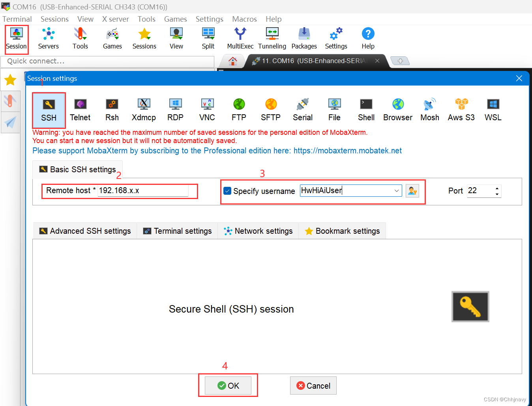The width and height of the screenshot is (532, 406).
Task: Select WSL session type
Action: (x=493, y=110)
